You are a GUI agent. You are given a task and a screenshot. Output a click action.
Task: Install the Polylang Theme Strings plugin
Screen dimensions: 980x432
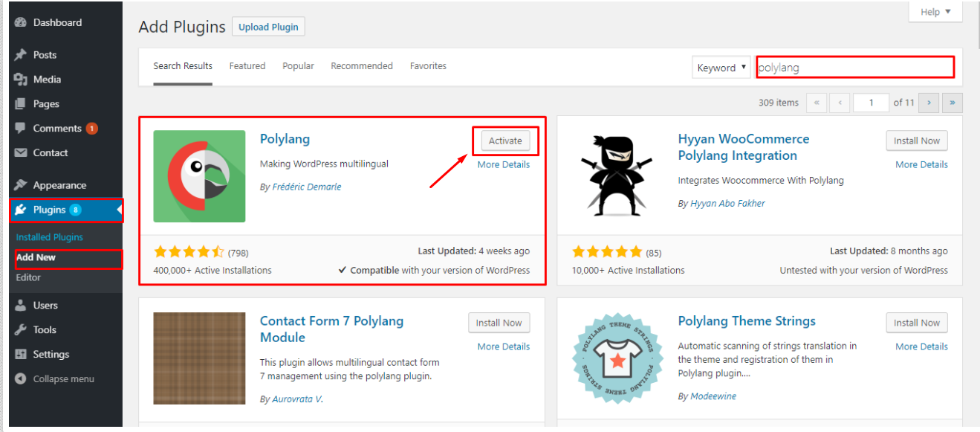tap(917, 323)
